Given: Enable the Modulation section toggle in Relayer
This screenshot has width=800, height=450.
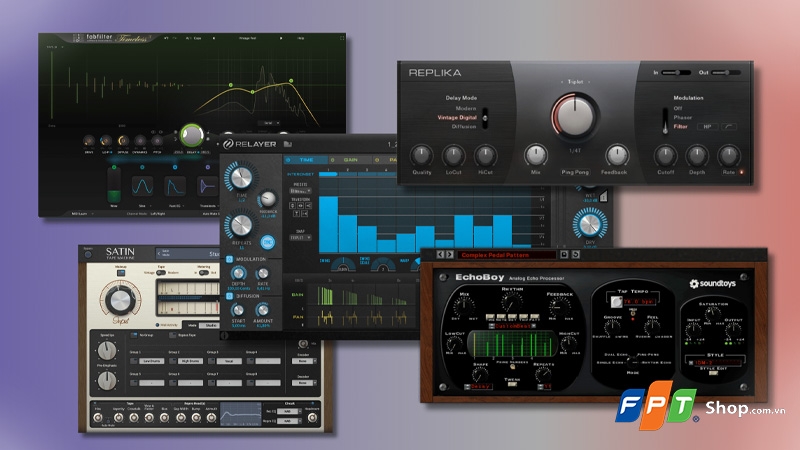Looking at the screenshot, I should coord(229,259).
